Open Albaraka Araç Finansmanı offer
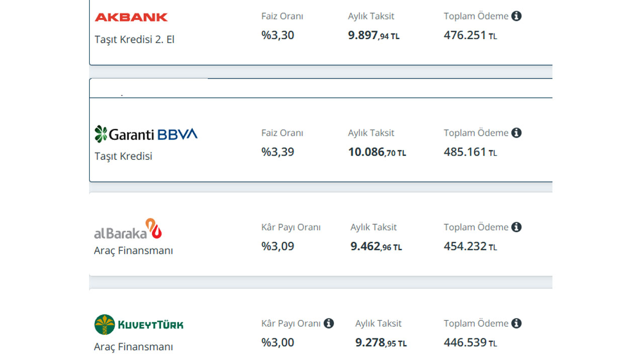Viewport: 644px width, 362px height. (133, 250)
